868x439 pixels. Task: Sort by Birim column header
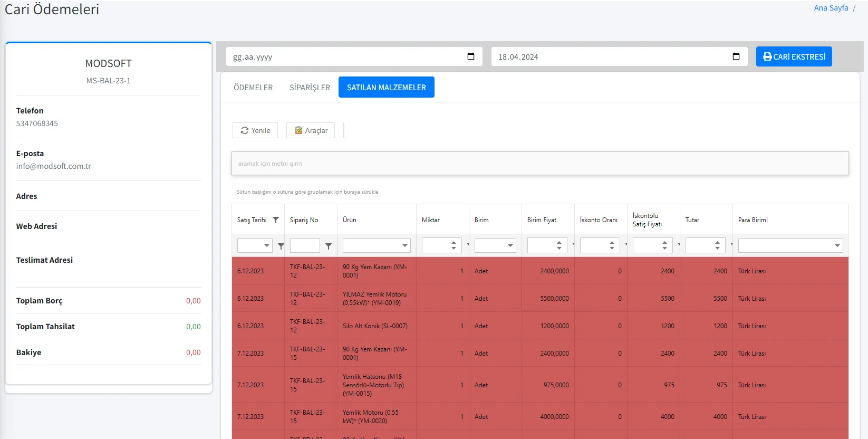point(481,220)
